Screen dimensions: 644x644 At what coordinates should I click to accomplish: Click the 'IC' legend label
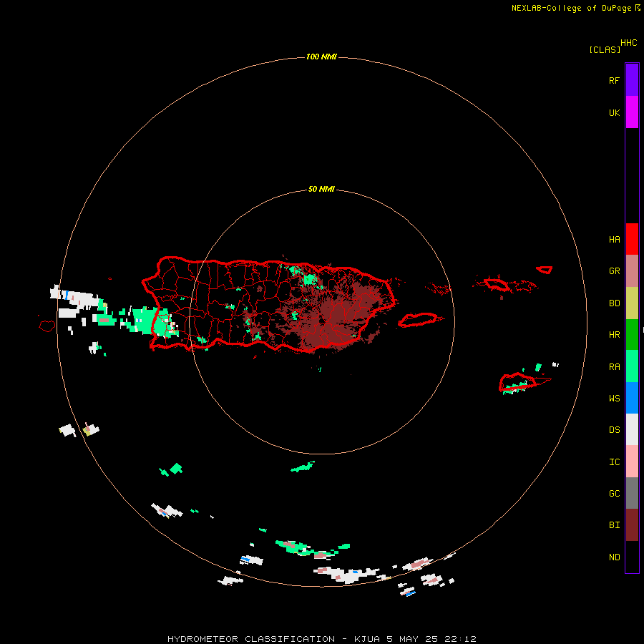pos(614,462)
